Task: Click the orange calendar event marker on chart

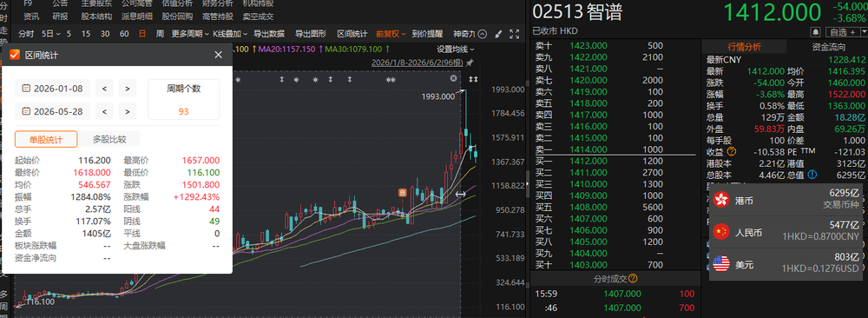Action: coord(403,192)
